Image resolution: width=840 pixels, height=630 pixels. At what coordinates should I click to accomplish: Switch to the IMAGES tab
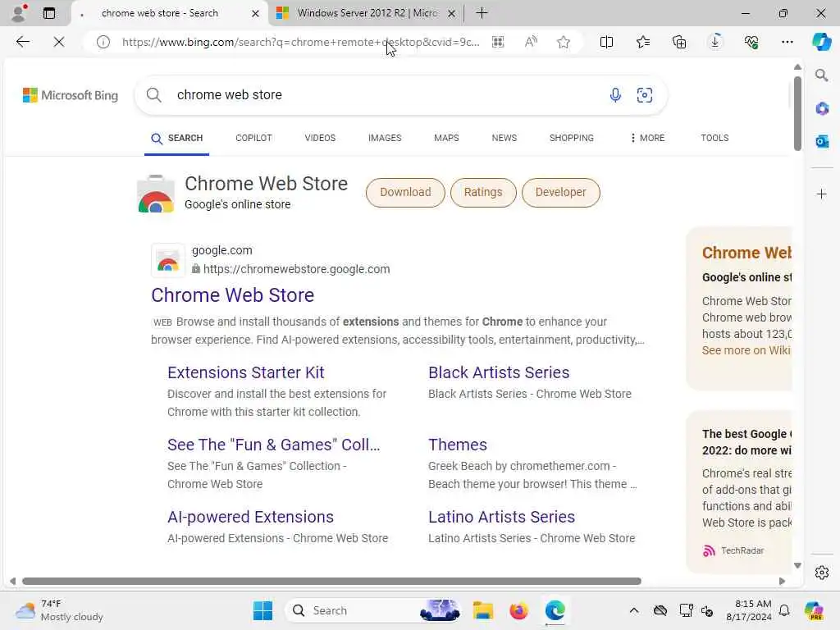(x=385, y=138)
